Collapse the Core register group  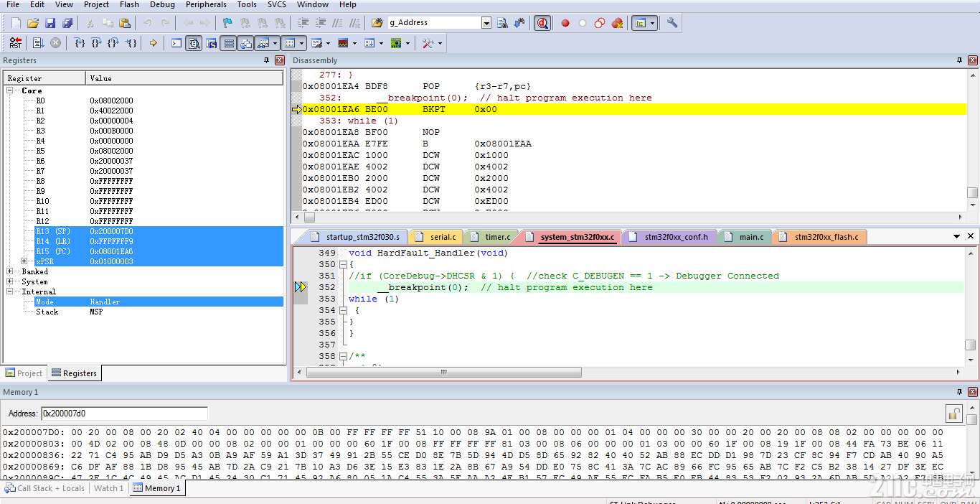tap(10, 90)
